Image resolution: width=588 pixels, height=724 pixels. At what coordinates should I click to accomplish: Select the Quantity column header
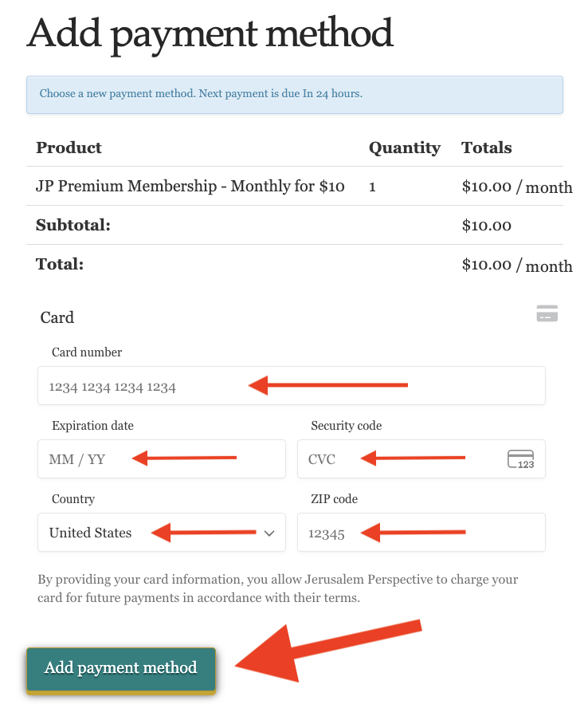(x=404, y=148)
